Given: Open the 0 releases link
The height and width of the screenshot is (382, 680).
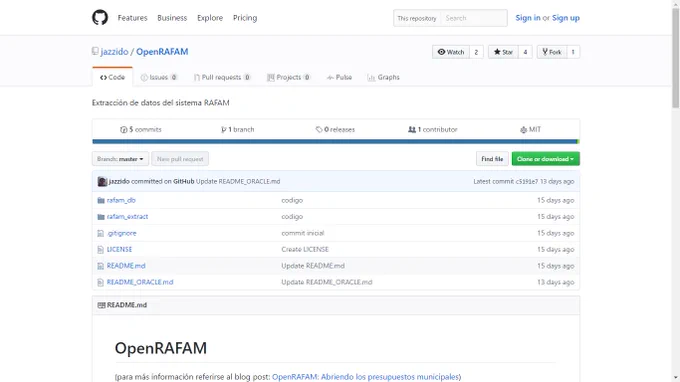Looking at the screenshot, I should click(x=335, y=130).
